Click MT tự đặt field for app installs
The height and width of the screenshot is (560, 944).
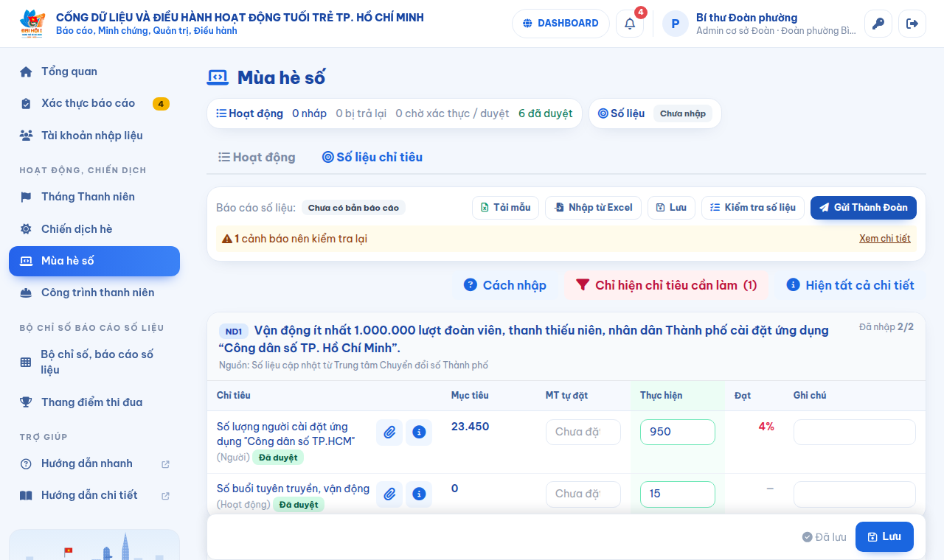pyautogui.click(x=583, y=432)
